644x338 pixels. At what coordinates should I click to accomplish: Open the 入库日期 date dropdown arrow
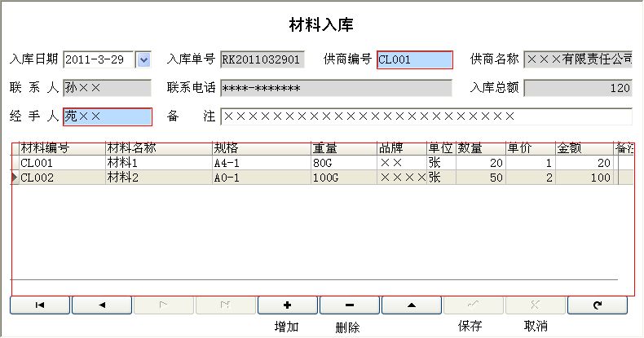click(143, 60)
